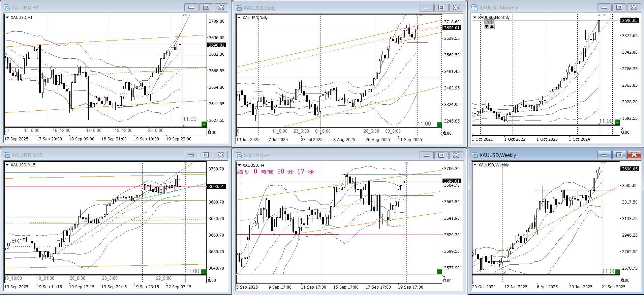Viewport: 644px width, 295px height.
Task: Toggle the green minus box on Daily chart
Action: pos(439,125)
